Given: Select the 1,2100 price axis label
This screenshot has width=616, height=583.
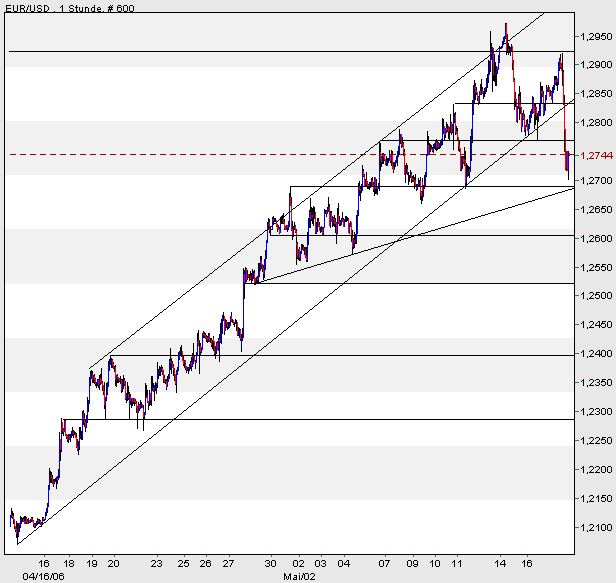Looking at the screenshot, I should pos(596,528).
